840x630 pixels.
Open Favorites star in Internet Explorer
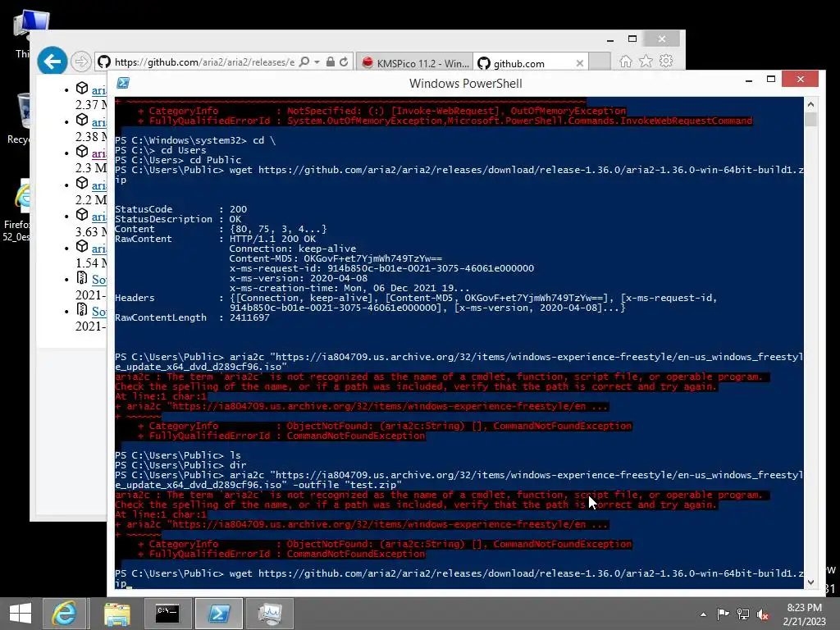tap(646, 61)
